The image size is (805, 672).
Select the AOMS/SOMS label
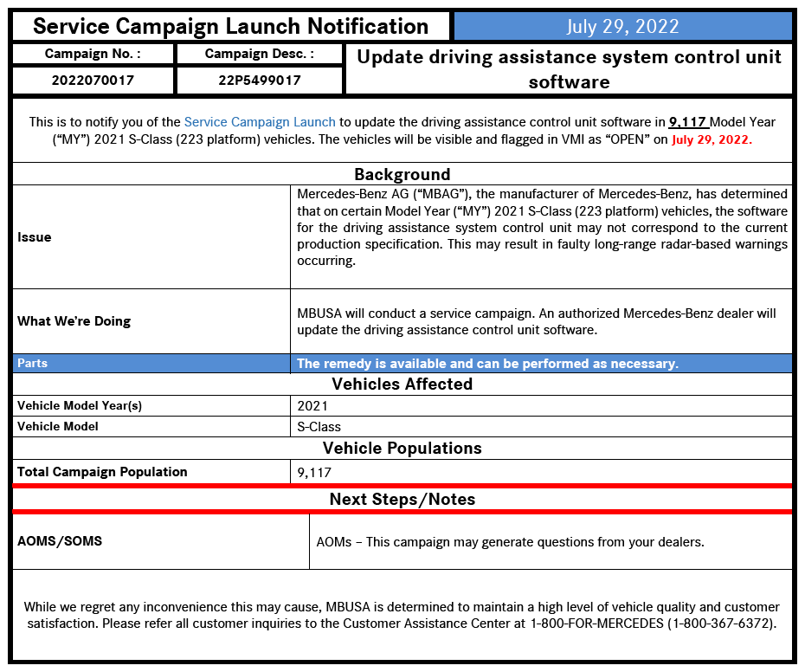[x=60, y=541]
